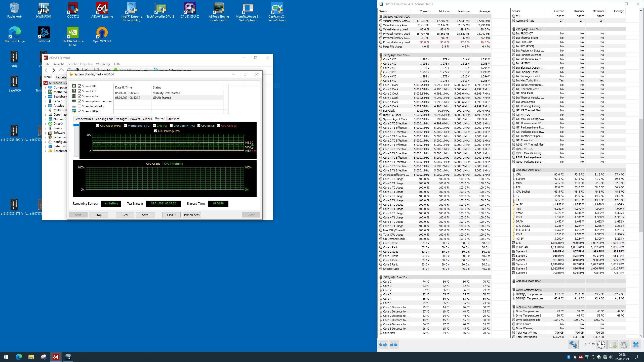Expand Software node in AIDA64 tree
Screen dimensions: 644x362
click(x=46, y=133)
